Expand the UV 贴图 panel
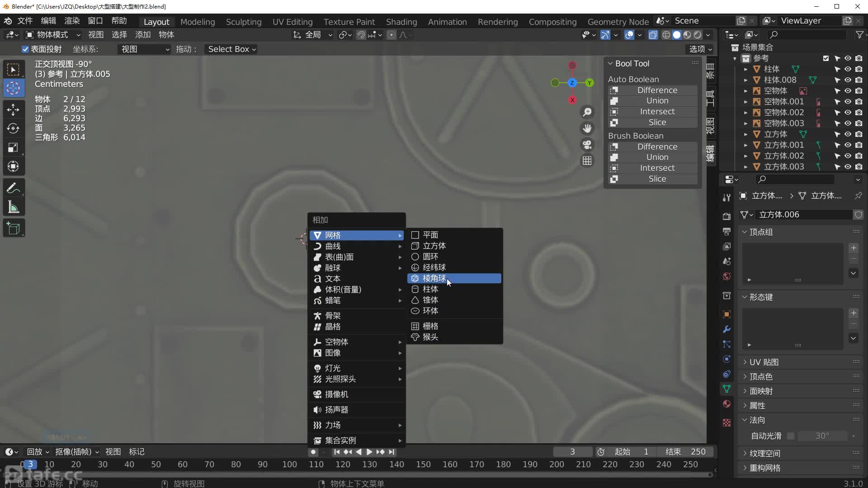 pyautogui.click(x=764, y=362)
